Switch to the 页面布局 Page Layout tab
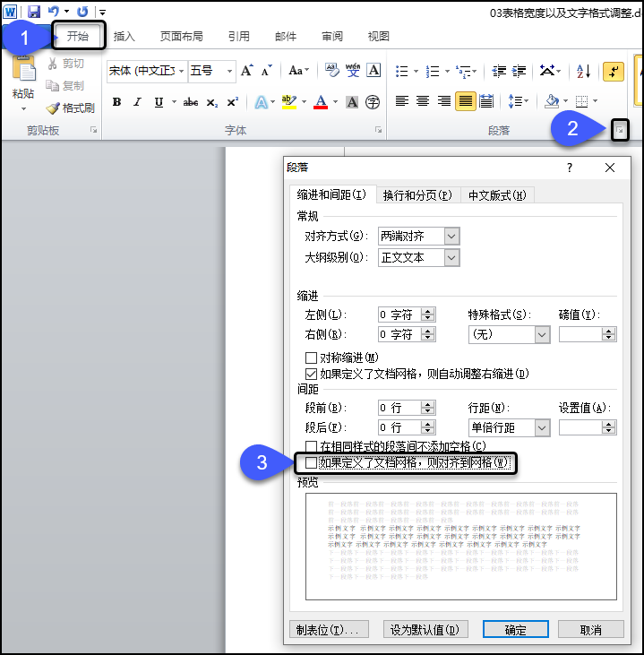The width and height of the screenshot is (644, 655). coord(182,37)
